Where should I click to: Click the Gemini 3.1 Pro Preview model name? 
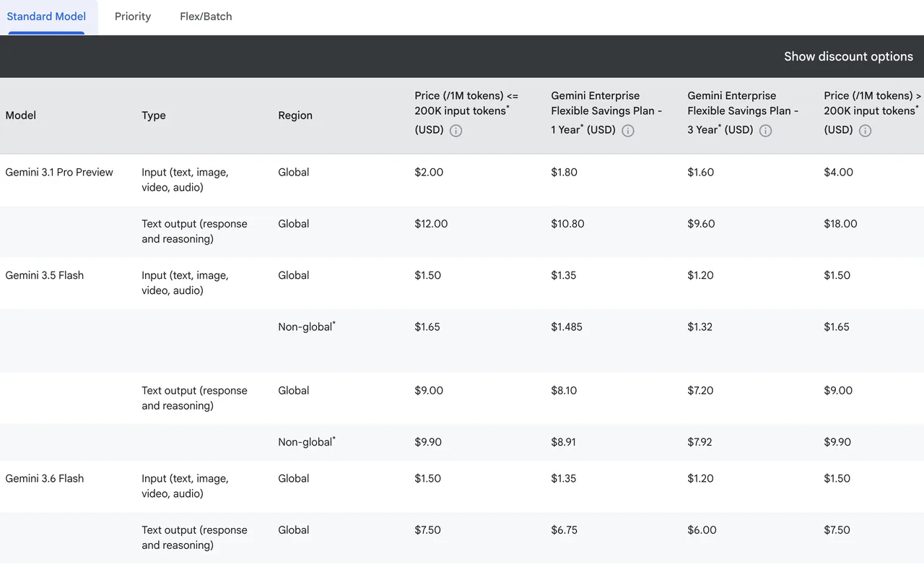tap(59, 173)
